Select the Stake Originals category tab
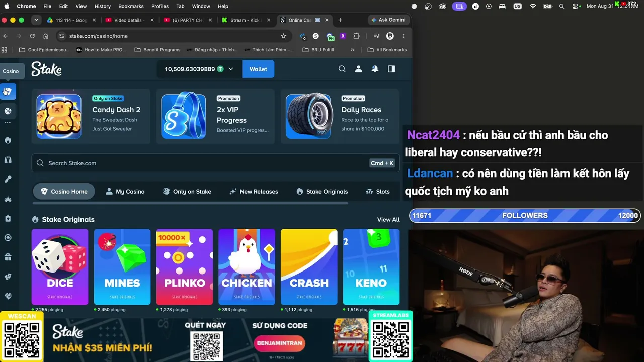The image size is (644, 362). click(322, 191)
